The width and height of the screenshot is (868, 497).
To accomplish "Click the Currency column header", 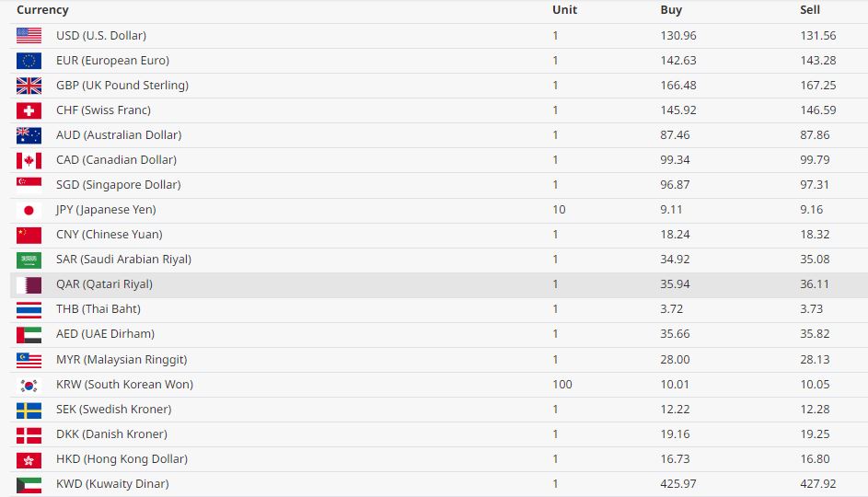I will coord(42,10).
